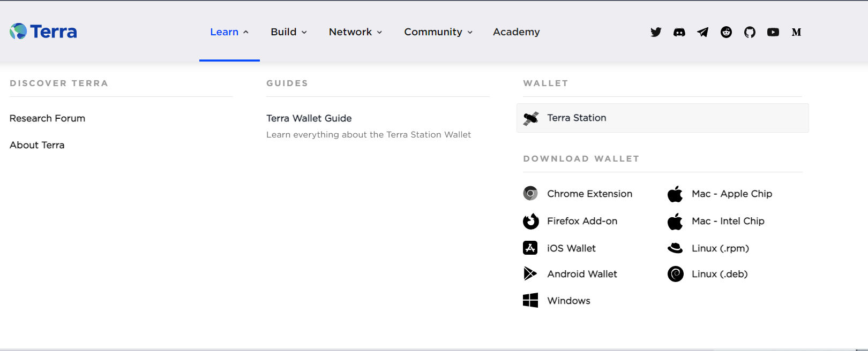
Task: Click 'Learn everything about the Terra Station Wallet' text
Action: click(369, 135)
